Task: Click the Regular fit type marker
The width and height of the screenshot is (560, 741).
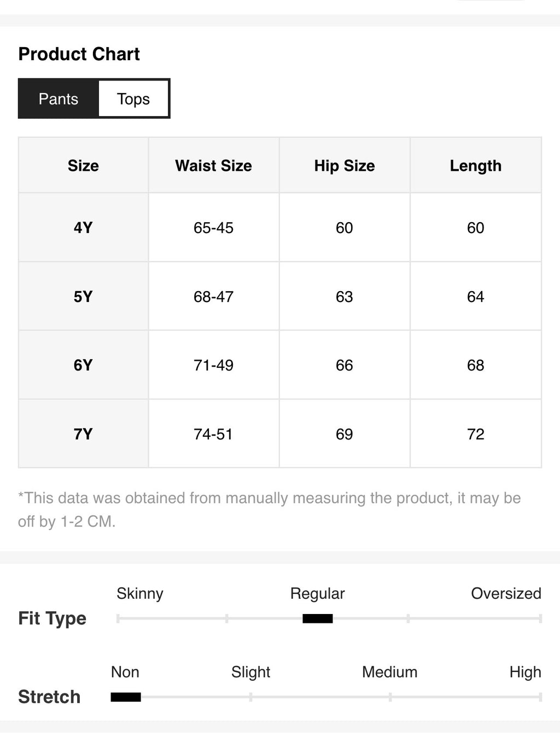Action: 318,618
